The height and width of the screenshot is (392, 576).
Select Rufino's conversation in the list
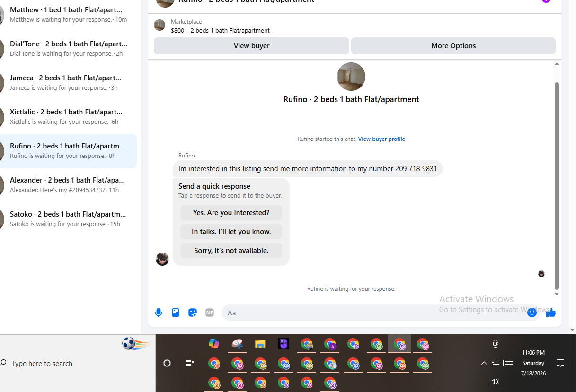tap(68, 151)
